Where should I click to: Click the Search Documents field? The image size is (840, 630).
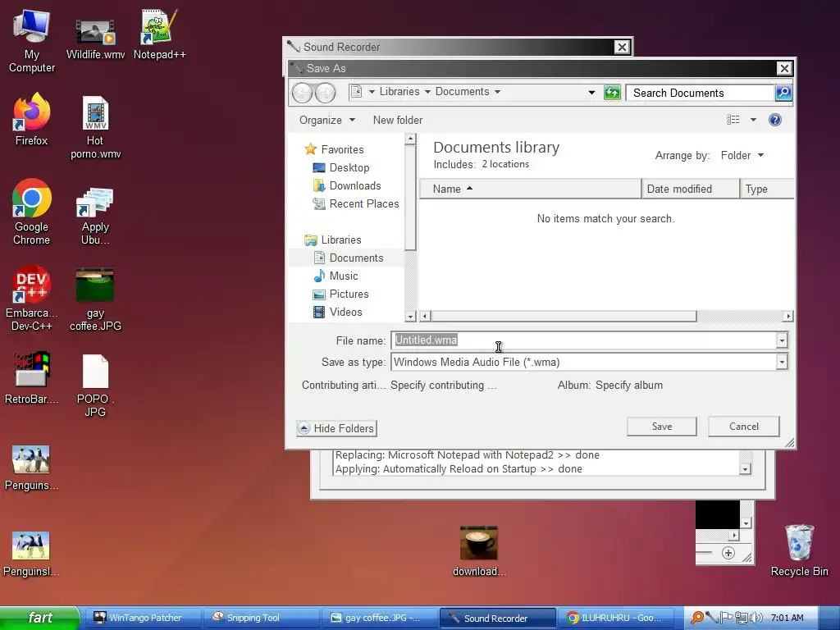click(x=700, y=93)
